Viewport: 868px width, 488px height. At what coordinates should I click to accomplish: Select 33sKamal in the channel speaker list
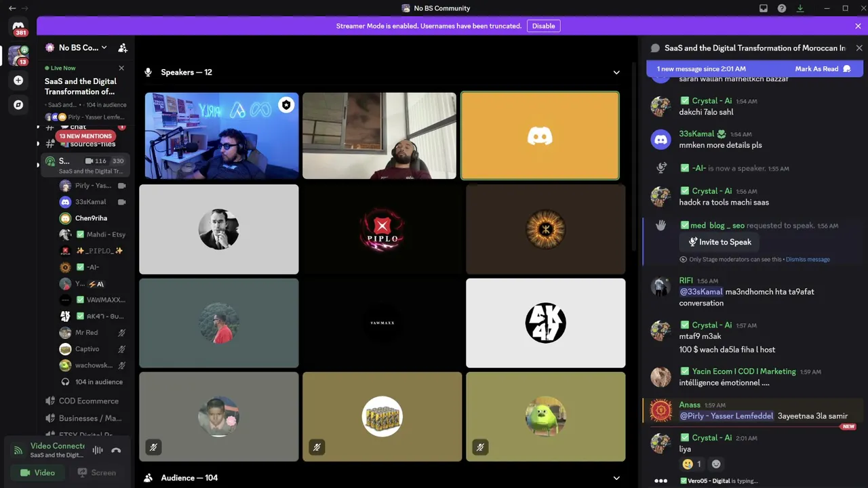coord(91,202)
